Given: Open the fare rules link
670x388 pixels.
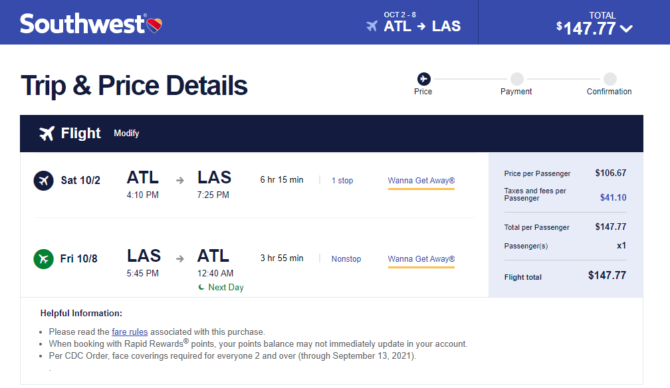Looking at the screenshot, I should 129,332.
